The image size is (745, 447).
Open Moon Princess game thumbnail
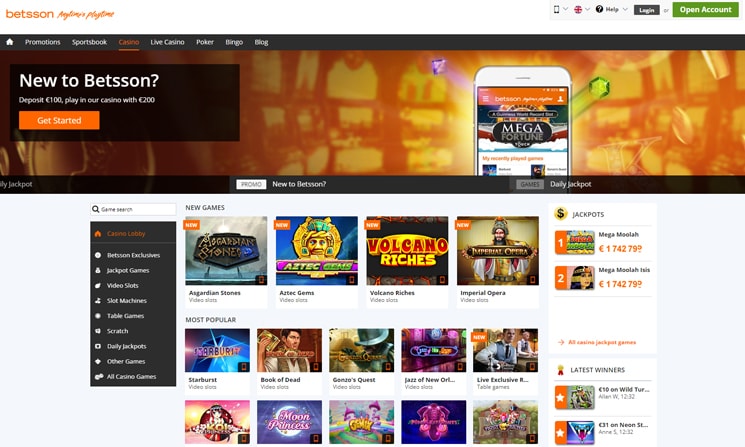click(x=290, y=422)
